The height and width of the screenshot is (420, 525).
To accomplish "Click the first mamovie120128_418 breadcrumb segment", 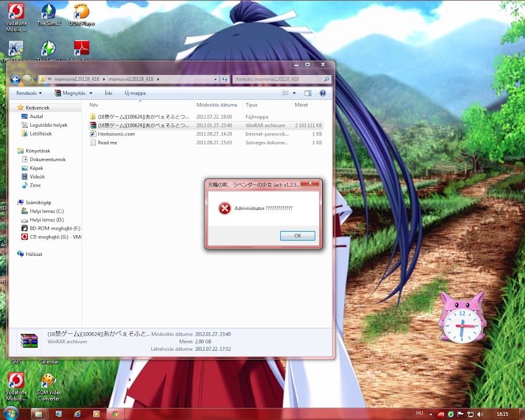I will pos(77,79).
